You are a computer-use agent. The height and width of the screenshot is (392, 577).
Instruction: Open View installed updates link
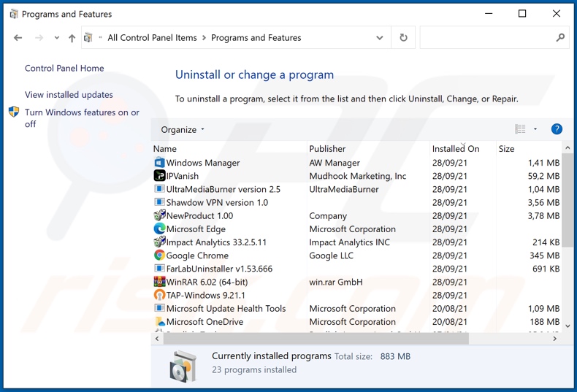point(69,95)
